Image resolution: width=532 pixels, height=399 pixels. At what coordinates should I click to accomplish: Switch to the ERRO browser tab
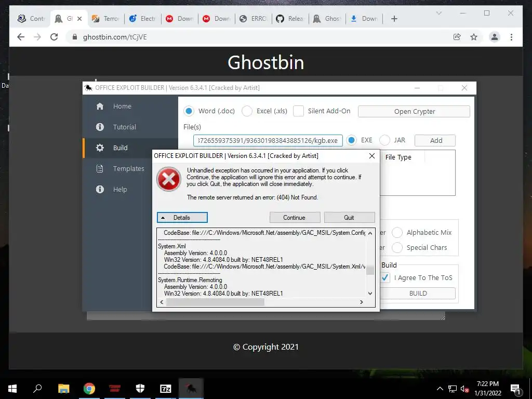coord(253,19)
